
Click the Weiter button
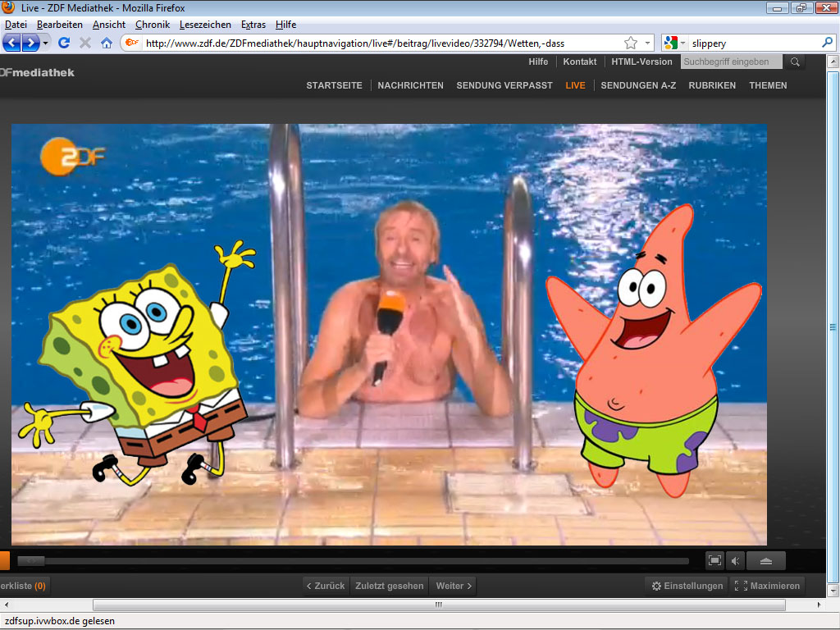coord(454,586)
